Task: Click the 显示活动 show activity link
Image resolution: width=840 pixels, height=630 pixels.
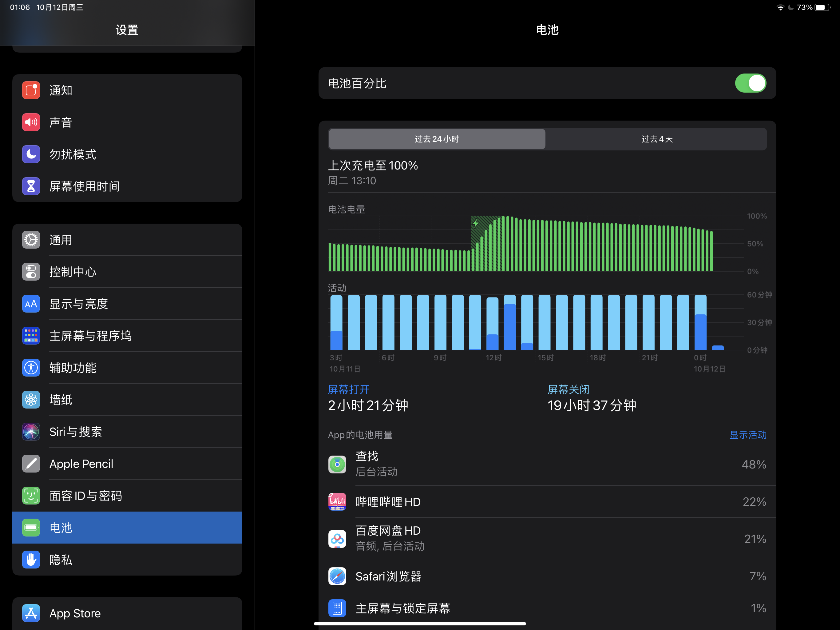Action: (x=748, y=435)
